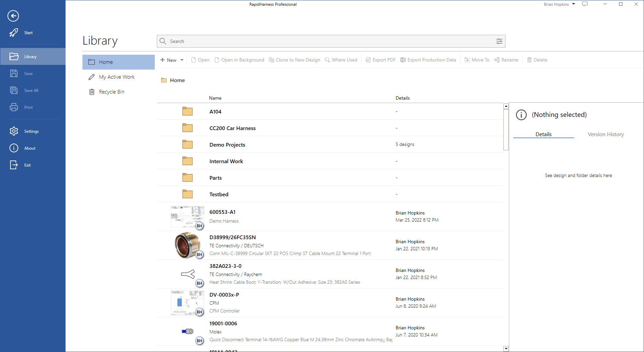Image resolution: width=644 pixels, height=352 pixels.
Task: Click the A104 folder icon
Action: point(188,111)
